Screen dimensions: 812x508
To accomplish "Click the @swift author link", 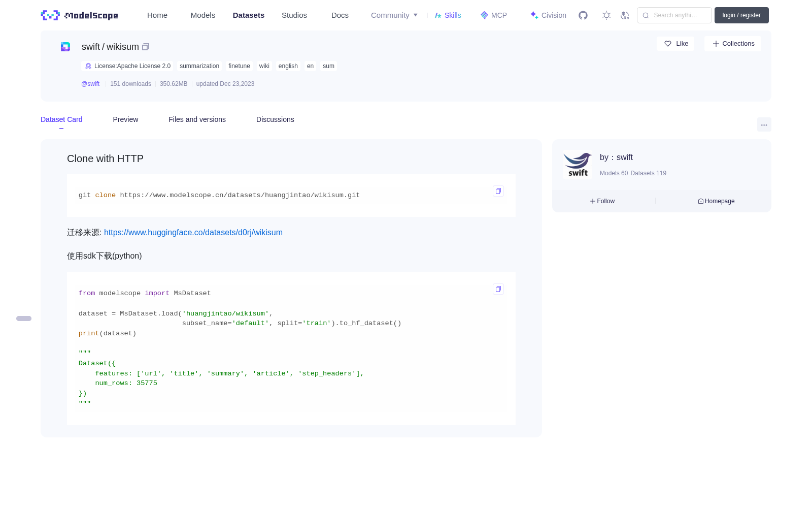I will (x=90, y=84).
